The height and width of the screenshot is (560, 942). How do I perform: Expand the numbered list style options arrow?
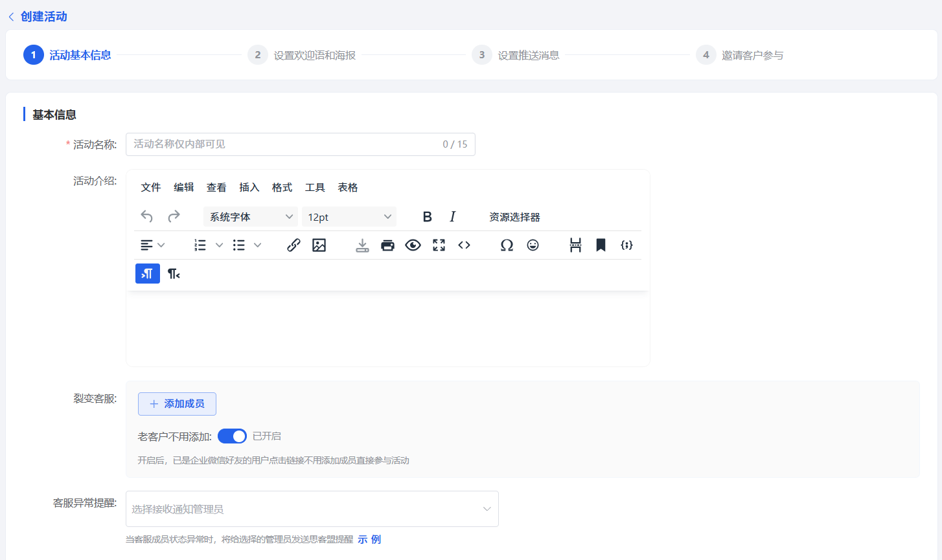click(220, 245)
